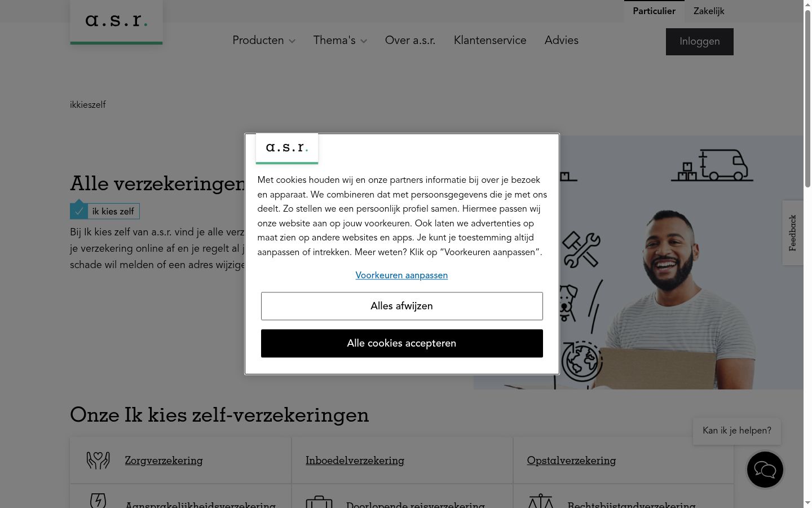812x508 pixels.
Task: Go to Over a.s.r. page
Action: point(411,41)
